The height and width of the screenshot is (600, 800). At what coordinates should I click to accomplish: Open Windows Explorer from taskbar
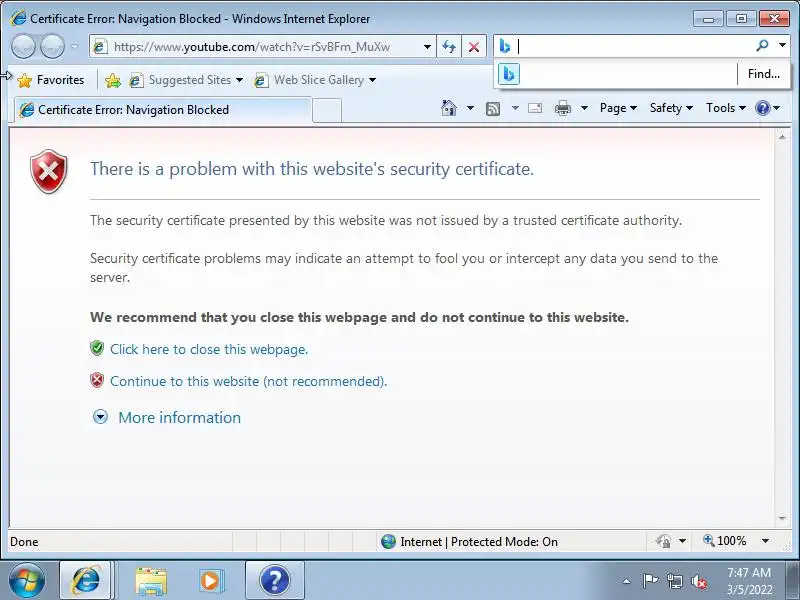click(151, 581)
